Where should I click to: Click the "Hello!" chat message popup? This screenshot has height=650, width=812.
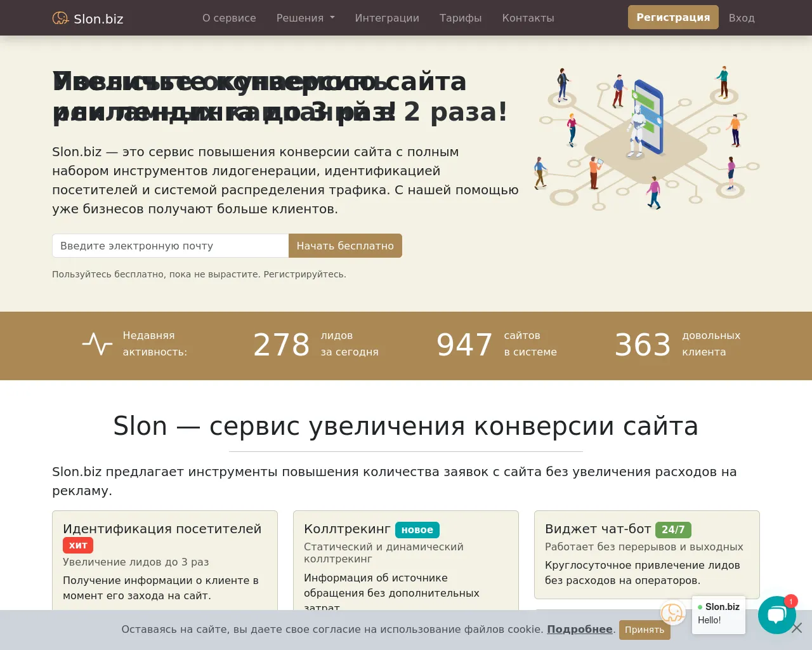point(718,614)
